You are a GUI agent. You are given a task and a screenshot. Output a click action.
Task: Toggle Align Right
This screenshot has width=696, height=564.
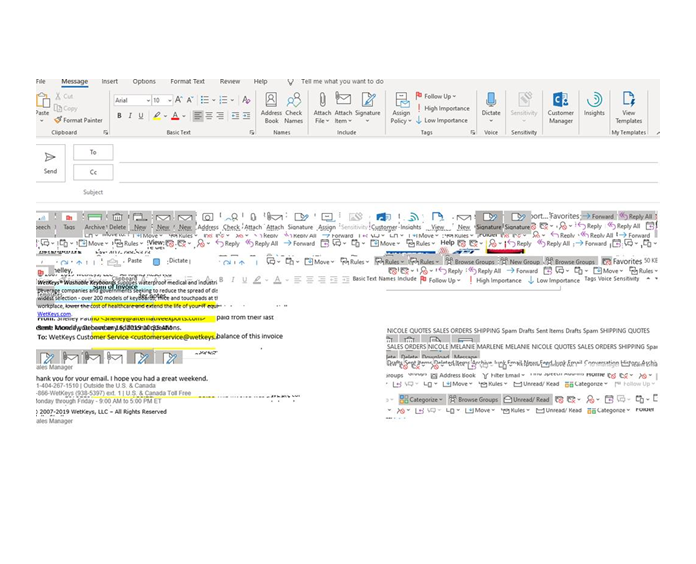[x=220, y=116]
